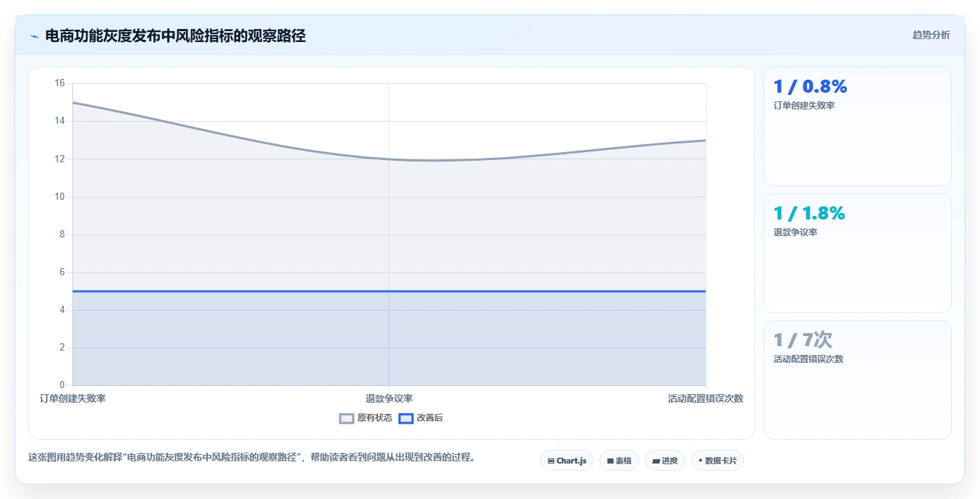This screenshot has height=499, width=980.
Task: Click the gray line point at 退款争议率
Action: (389, 159)
